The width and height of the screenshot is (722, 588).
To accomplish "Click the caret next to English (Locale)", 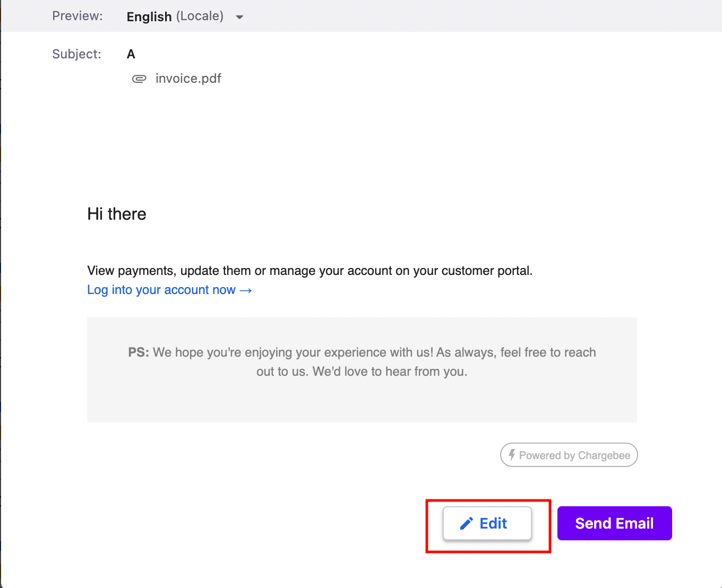I will tap(239, 17).
